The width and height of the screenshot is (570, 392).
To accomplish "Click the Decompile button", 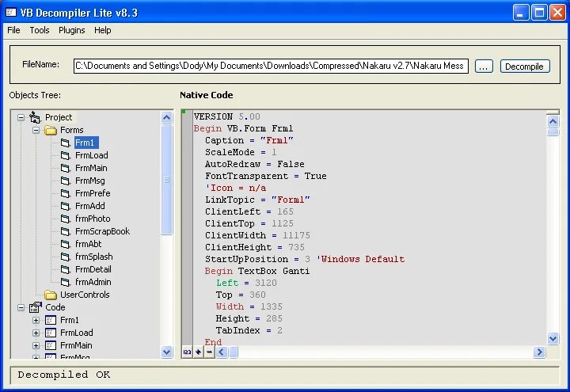I will point(525,67).
